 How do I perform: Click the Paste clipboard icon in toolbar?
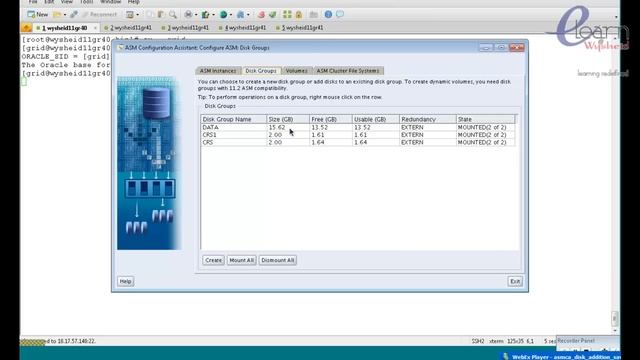(161, 15)
